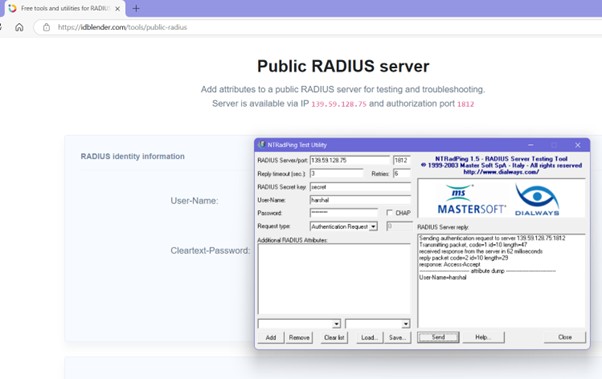This screenshot has height=379, width=602.
Task: Click the Save... button
Action: coord(397,338)
